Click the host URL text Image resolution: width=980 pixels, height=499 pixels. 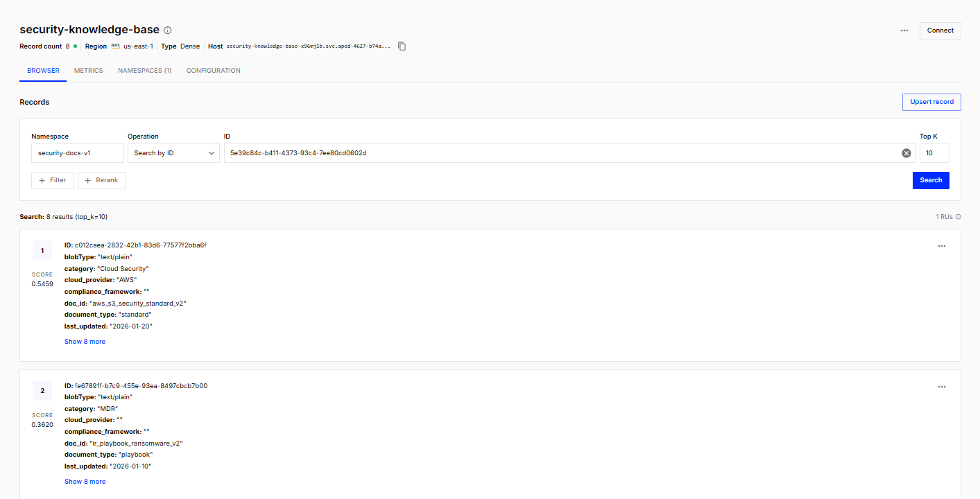tap(309, 46)
